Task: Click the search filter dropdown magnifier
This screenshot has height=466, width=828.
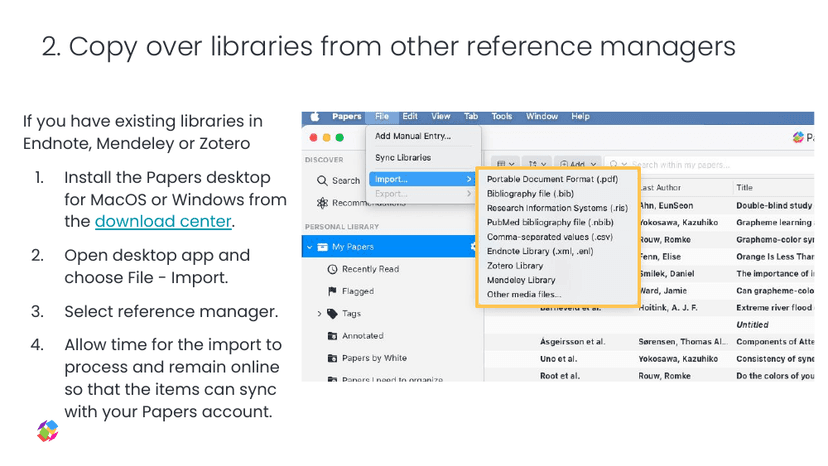Action: [x=618, y=164]
